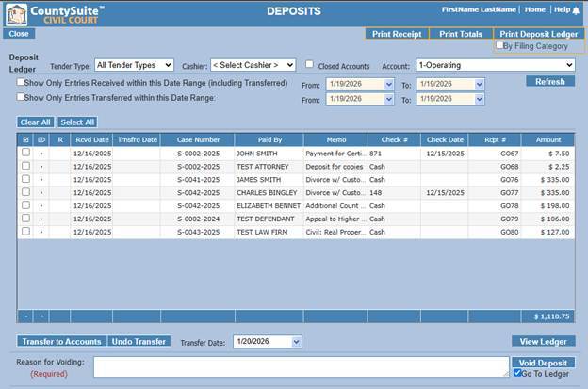Click the Transfer to Accounts button
The height and width of the screenshot is (389, 588).
(62, 341)
